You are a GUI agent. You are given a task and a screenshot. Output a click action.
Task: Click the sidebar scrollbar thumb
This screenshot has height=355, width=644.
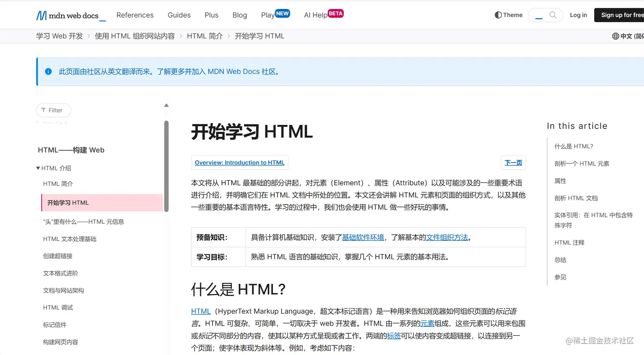point(167,166)
